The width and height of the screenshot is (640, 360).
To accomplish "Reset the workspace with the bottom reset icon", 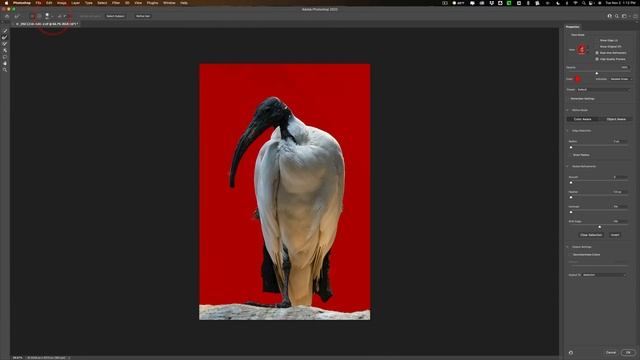I will pos(571,353).
